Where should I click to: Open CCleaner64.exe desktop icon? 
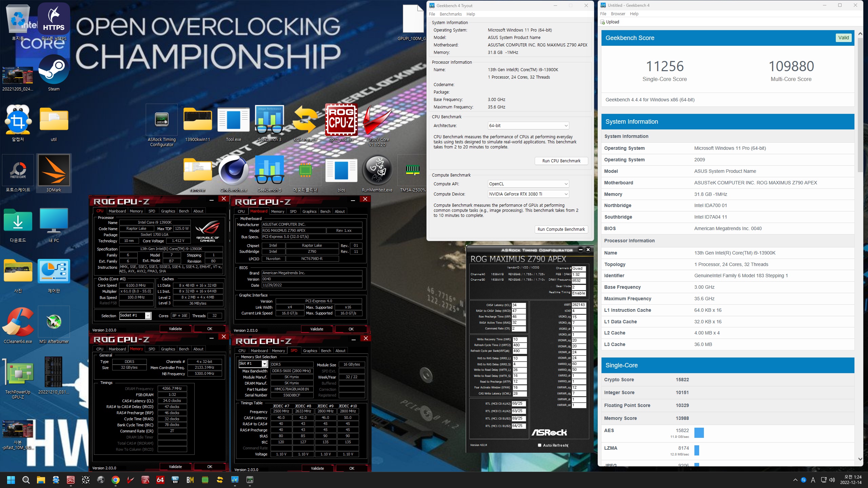(18, 325)
